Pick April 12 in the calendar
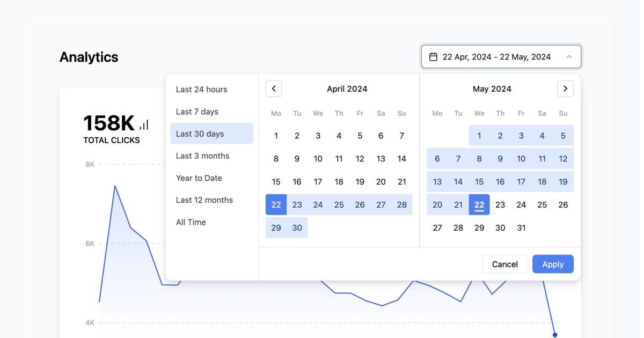Screen dimensions: 644x338 [360, 159]
